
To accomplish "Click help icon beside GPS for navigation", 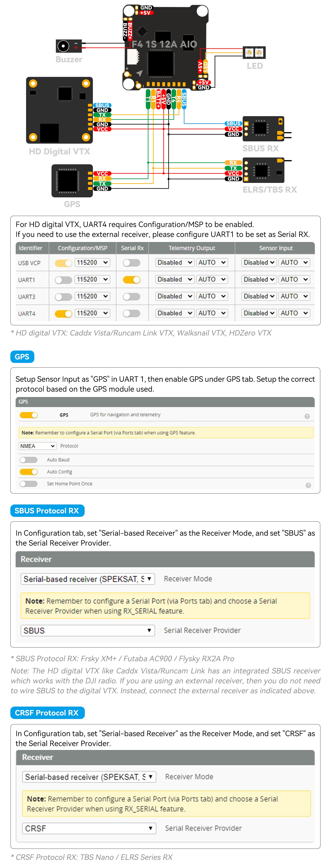I will click(x=307, y=416).
